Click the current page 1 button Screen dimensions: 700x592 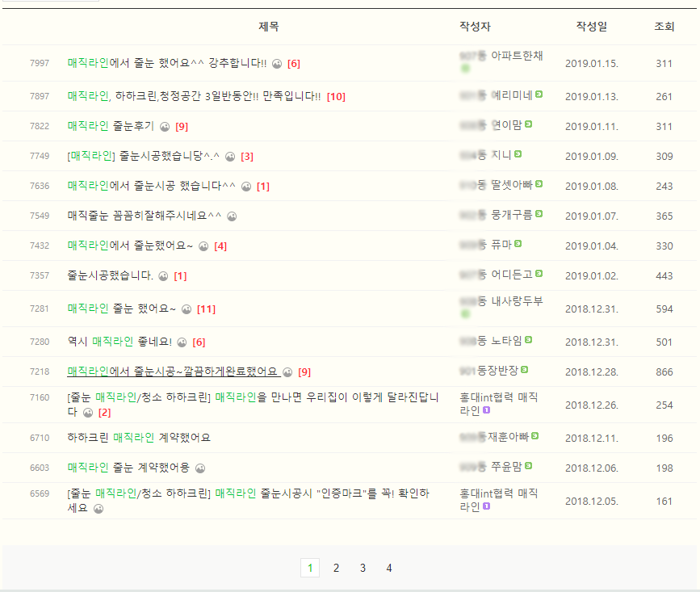click(309, 568)
